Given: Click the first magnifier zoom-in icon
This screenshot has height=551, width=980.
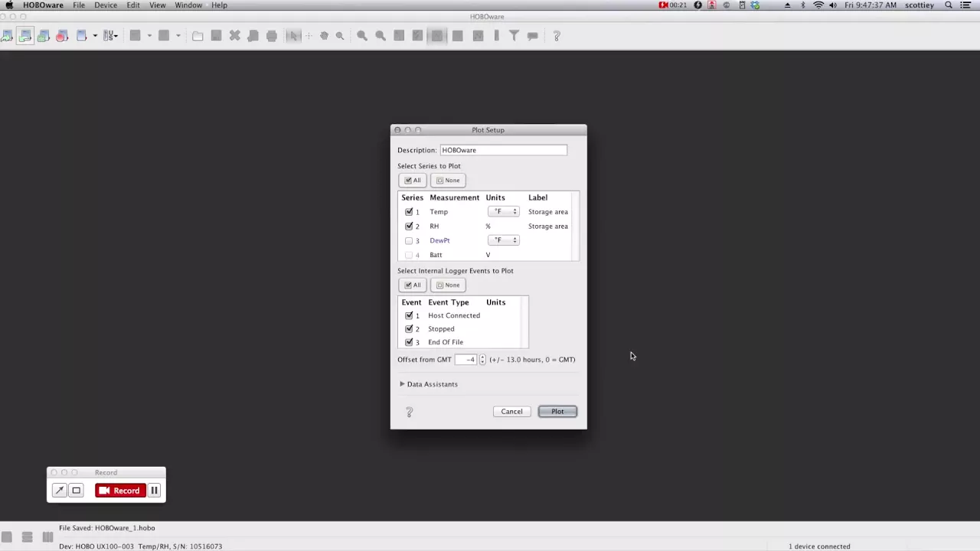Looking at the screenshot, I should tap(361, 35).
